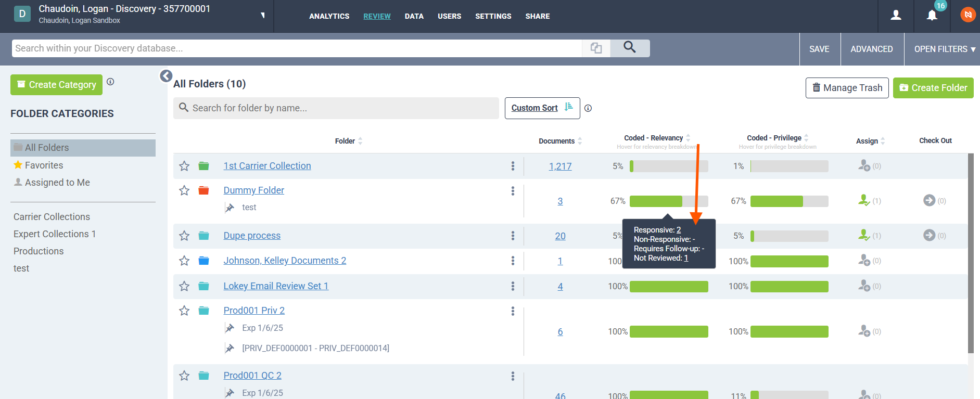Open Custom Sort options

click(x=542, y=108)
